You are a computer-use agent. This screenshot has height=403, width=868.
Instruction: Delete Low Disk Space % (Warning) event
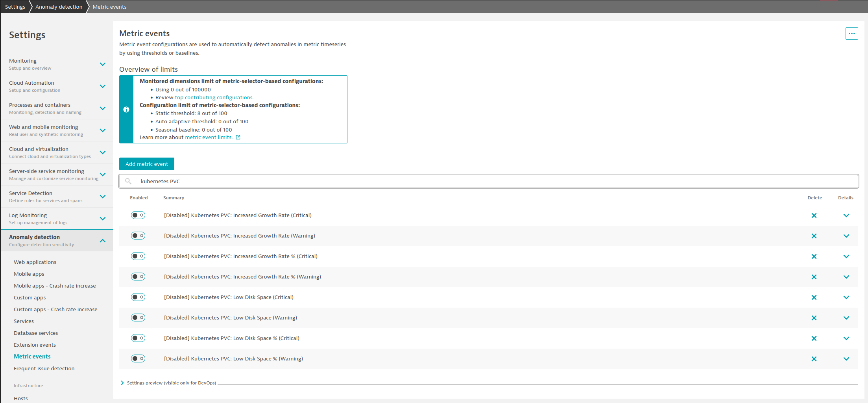point(814,359)
